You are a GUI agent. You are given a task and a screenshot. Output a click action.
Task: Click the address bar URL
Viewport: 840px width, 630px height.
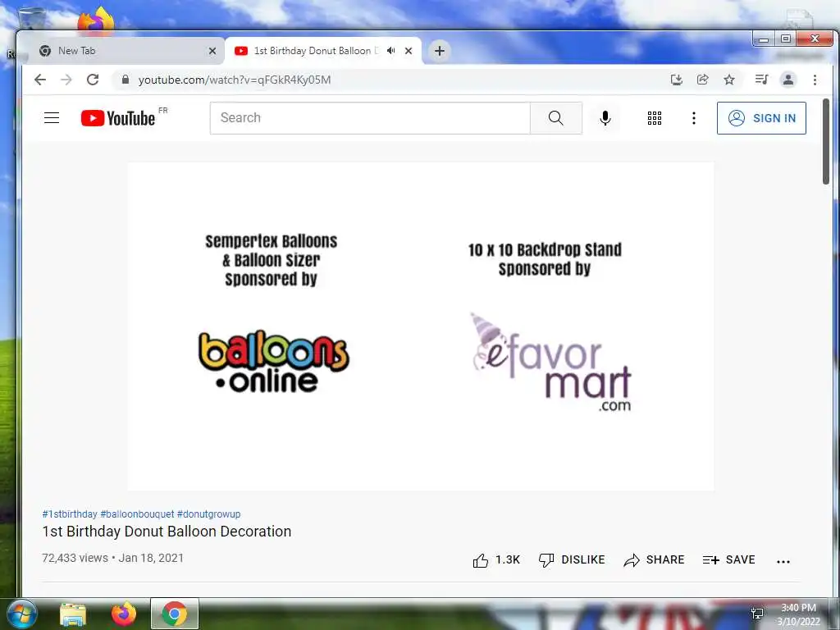235,80
